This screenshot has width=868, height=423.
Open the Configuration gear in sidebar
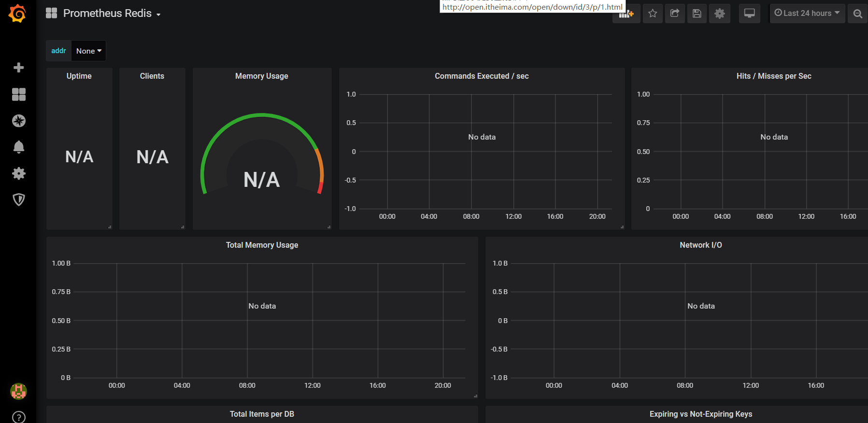[x=19, y=173]
